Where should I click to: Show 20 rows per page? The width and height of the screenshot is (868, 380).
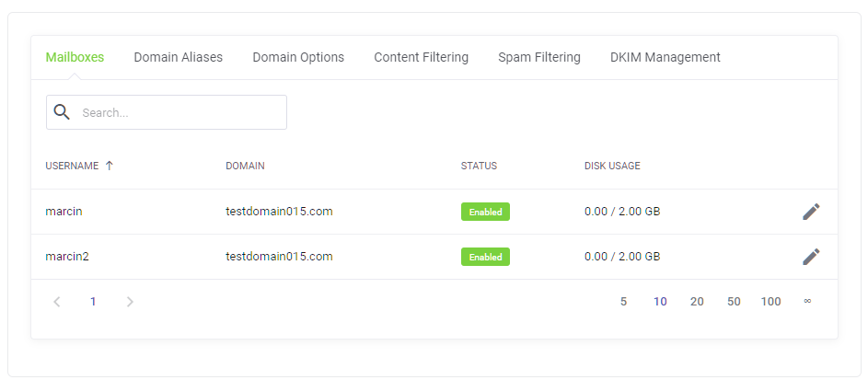[697, 302]
